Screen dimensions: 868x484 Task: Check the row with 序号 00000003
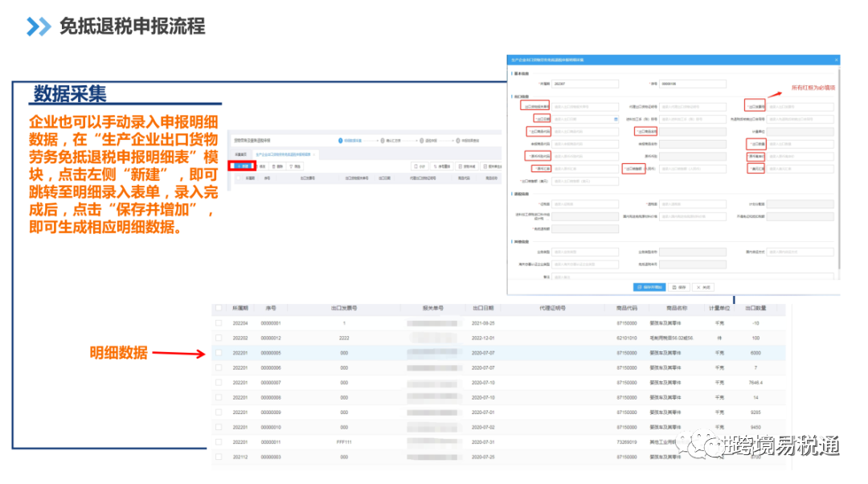219,457
